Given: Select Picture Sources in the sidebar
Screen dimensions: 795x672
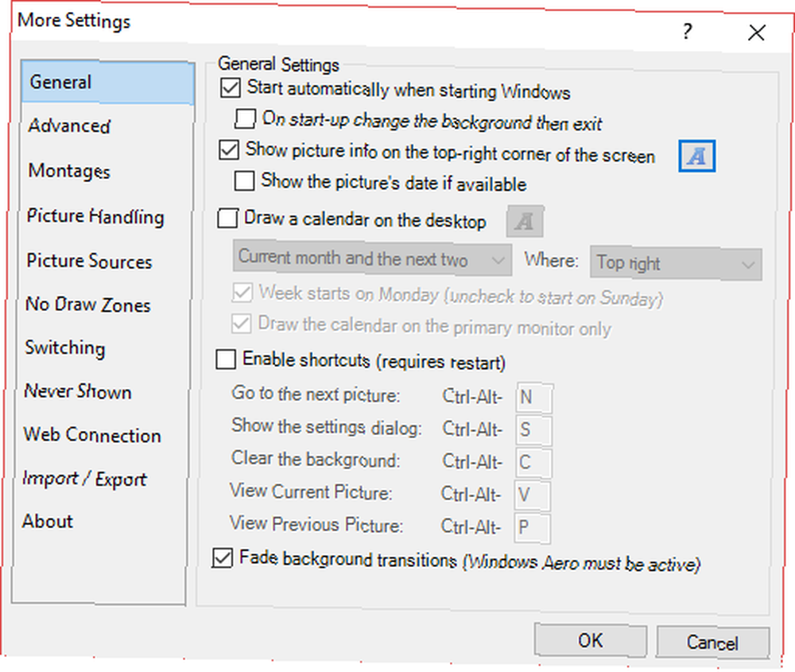Looking at the screenshot, I should pyautogui.click(x=89, y=261).
